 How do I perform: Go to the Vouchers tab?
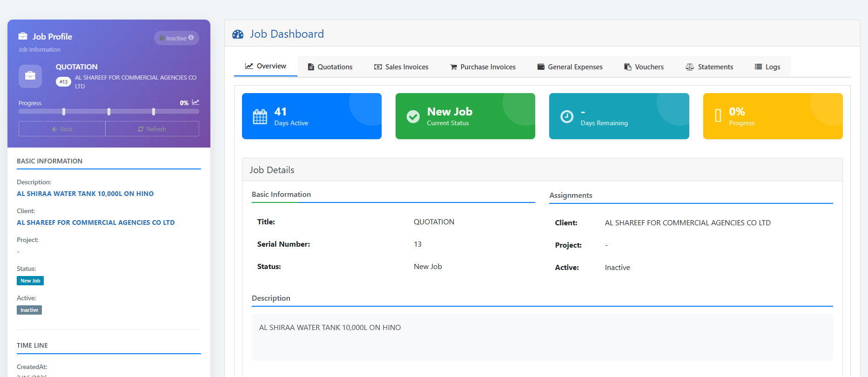(644, 67)
